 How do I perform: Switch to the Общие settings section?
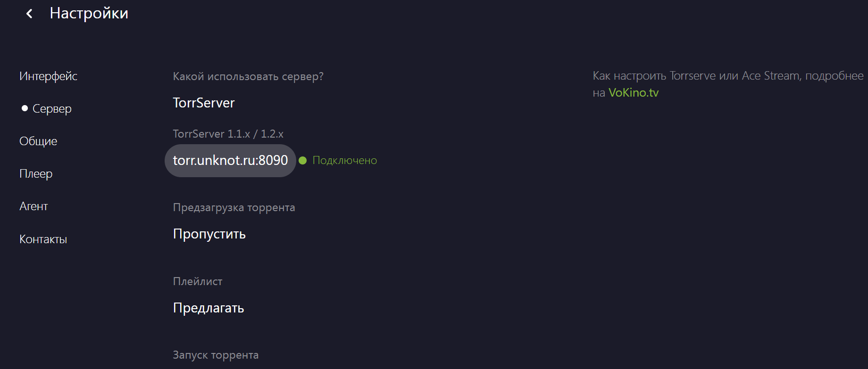pos(38,141)
